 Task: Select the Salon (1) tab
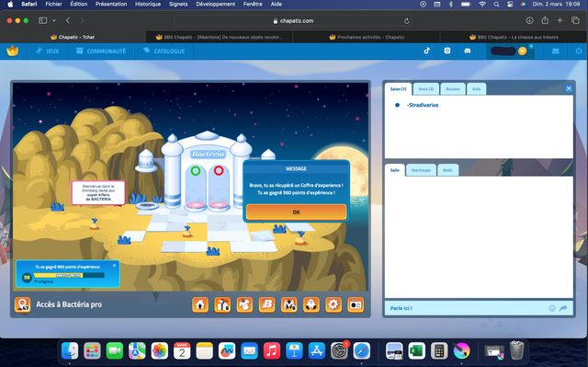398,89
